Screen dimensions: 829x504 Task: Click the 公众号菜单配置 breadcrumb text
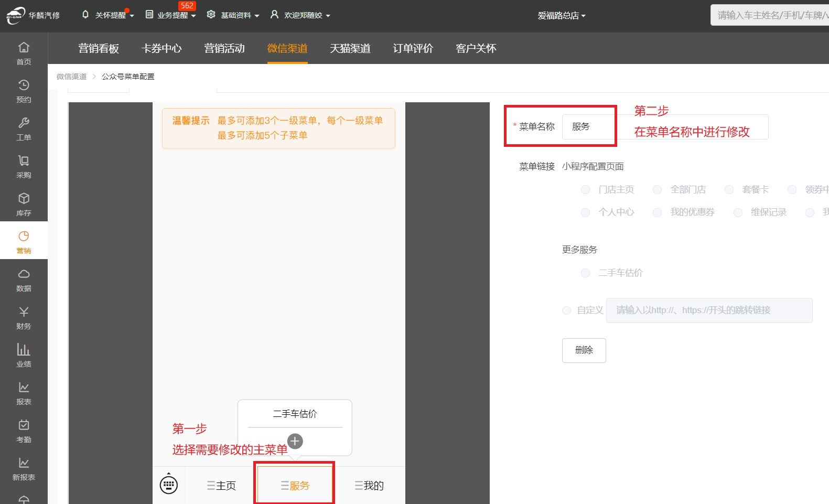(x=128, y=77)
